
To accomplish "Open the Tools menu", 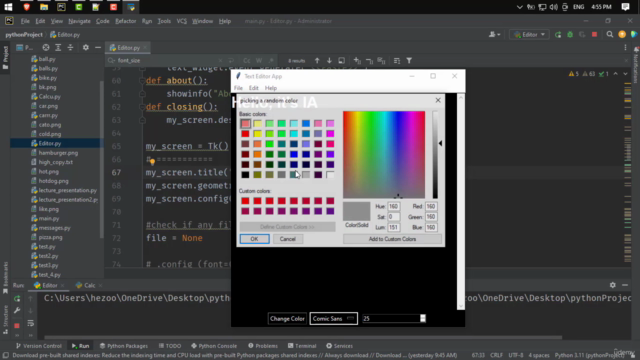I will coord(164,21).
